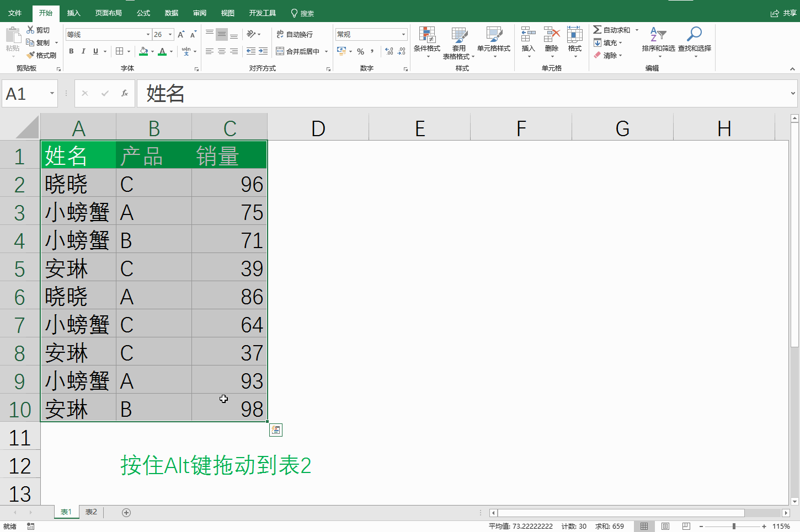This screenshot has height=532, width=800.
Task: Decrease font size with the smaller A
Action: (x=193, y=34)
